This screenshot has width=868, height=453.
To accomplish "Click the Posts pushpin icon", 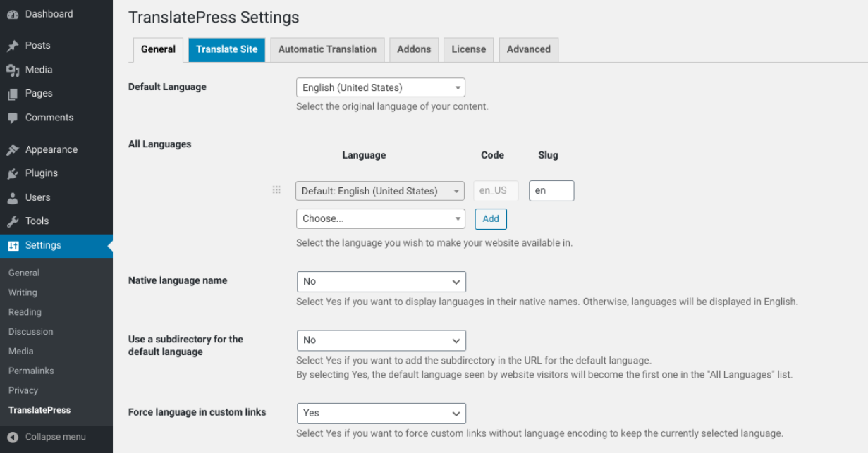I will pyautogui.click(x=13, y=46).
